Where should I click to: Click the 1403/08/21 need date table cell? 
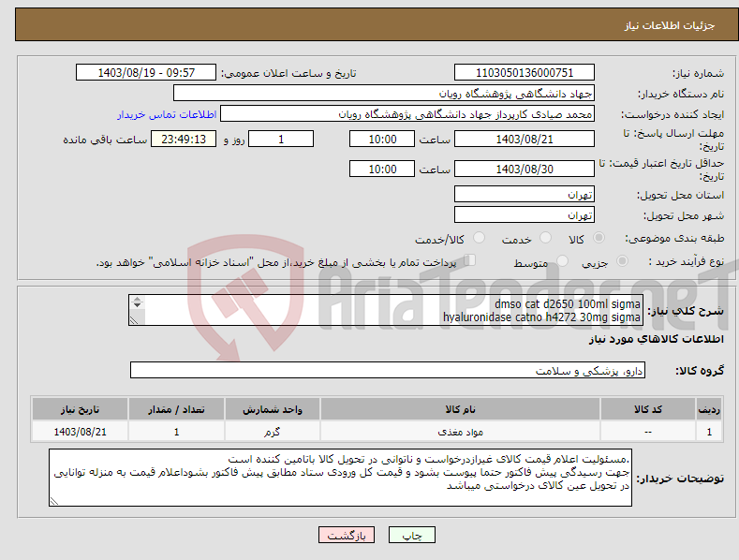pos(80,432)
